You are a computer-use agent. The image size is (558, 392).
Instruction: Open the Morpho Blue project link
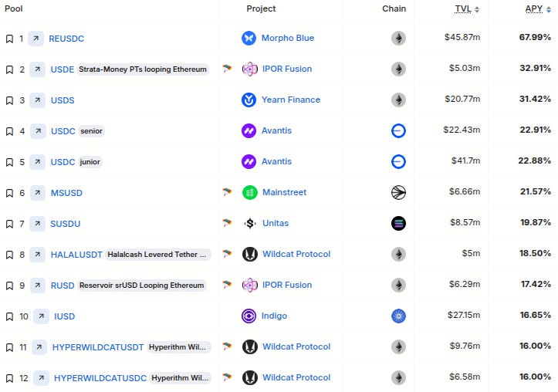coord(288,38)
